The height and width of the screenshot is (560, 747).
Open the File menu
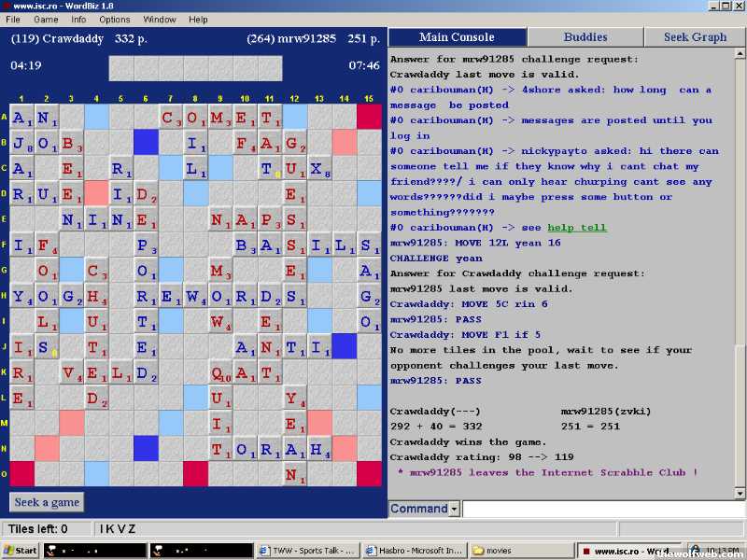13,20
